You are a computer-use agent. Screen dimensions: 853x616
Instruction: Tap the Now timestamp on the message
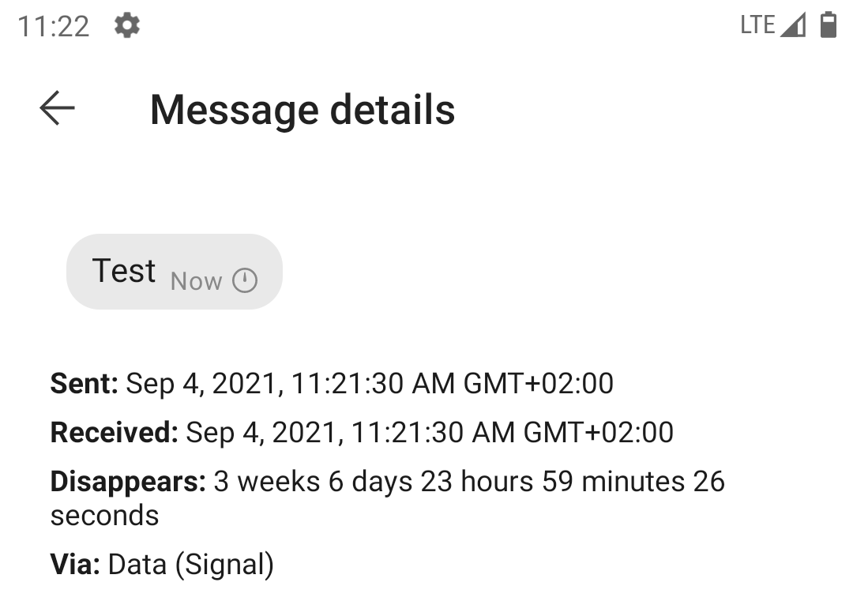click(196, 280)
